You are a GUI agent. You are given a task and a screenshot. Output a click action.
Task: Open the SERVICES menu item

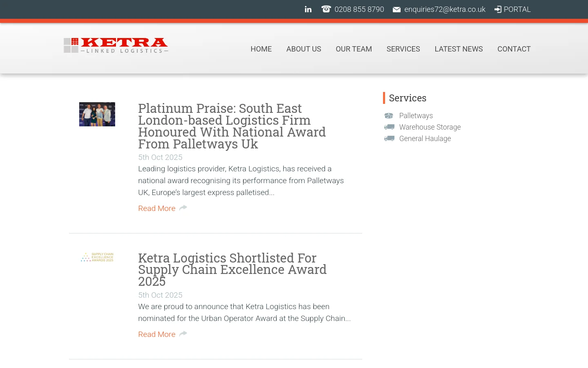point(403,49)
